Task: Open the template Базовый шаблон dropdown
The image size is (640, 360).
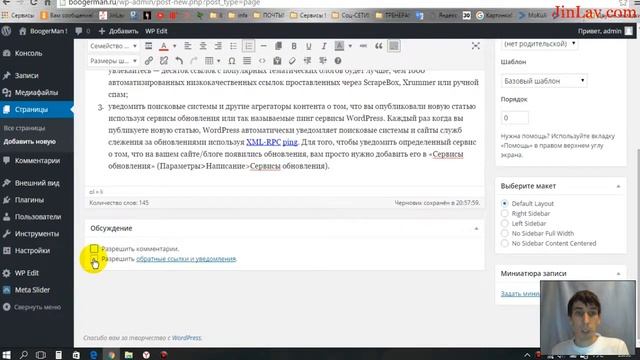Action: (x=544, y=81)
